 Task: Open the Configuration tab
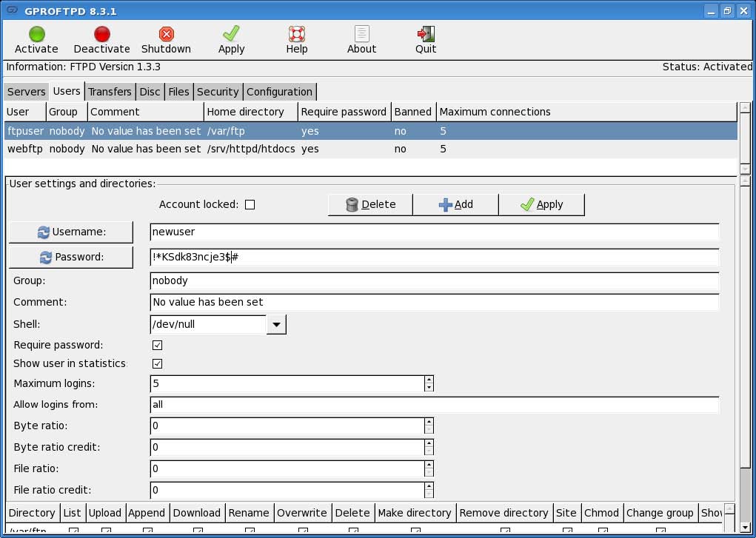point(280,92)
